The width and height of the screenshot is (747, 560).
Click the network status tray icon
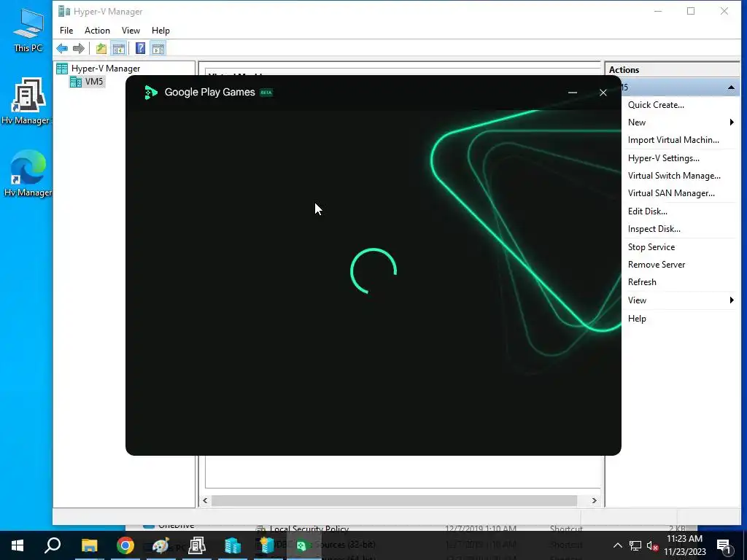(x=635, y=545)
